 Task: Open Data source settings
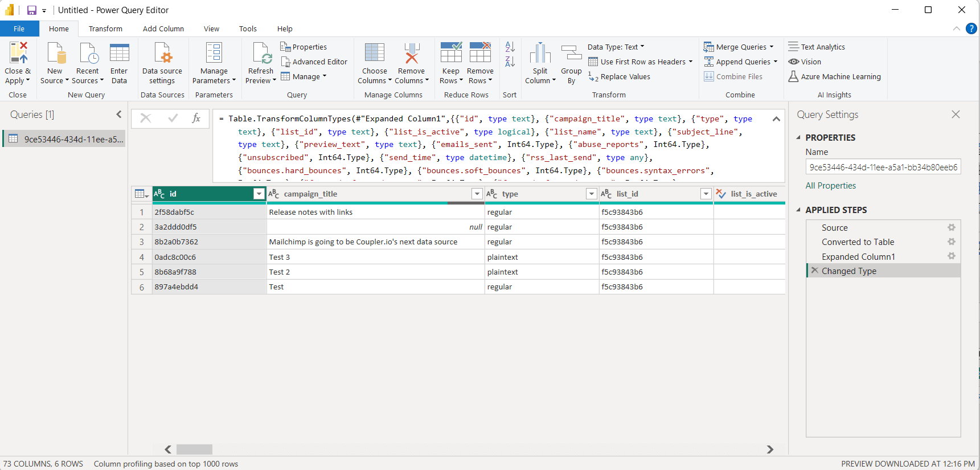[x=162, y=64]
